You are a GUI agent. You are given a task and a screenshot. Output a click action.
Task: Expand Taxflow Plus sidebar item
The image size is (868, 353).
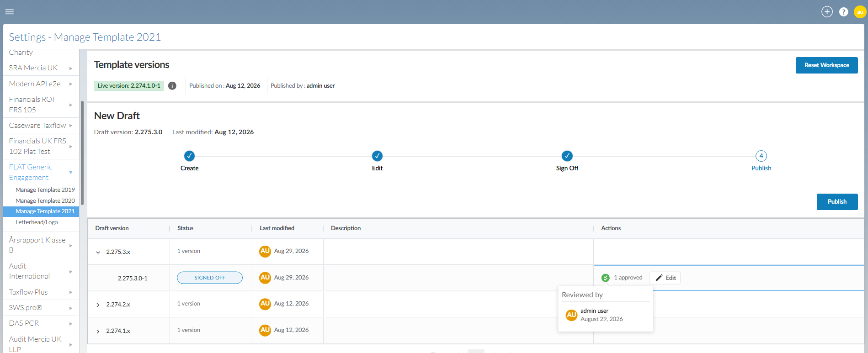click(71, 292)
